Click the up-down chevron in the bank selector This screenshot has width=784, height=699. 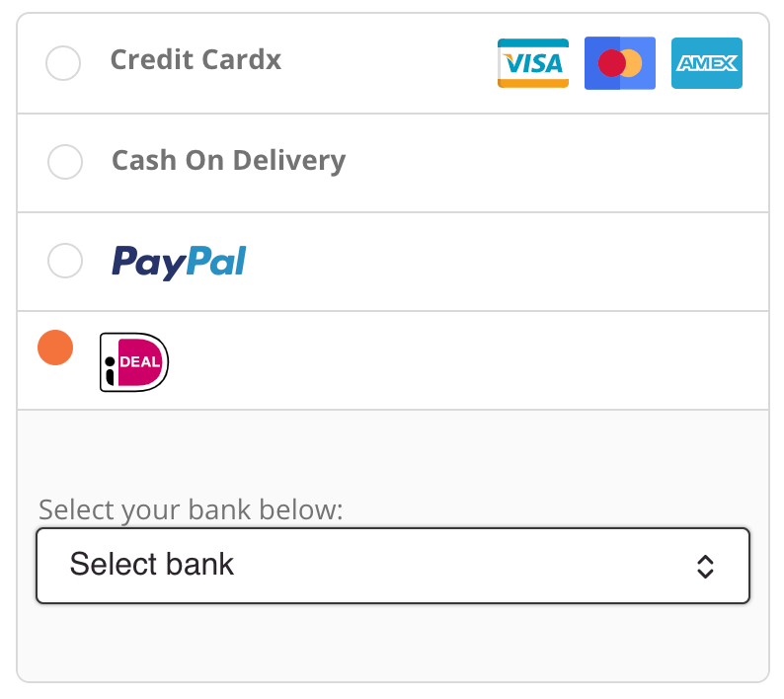tap(704, 566)
